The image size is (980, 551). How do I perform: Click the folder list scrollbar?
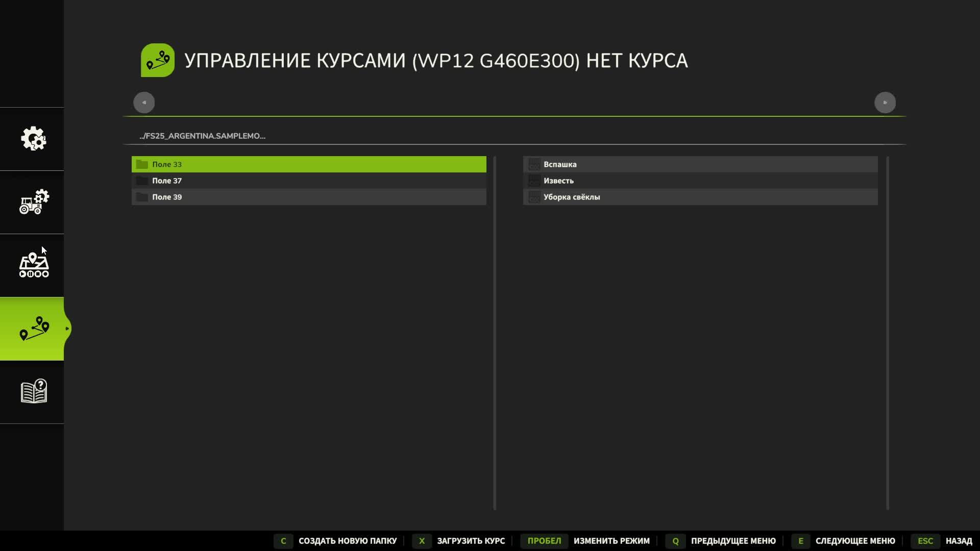495,333
